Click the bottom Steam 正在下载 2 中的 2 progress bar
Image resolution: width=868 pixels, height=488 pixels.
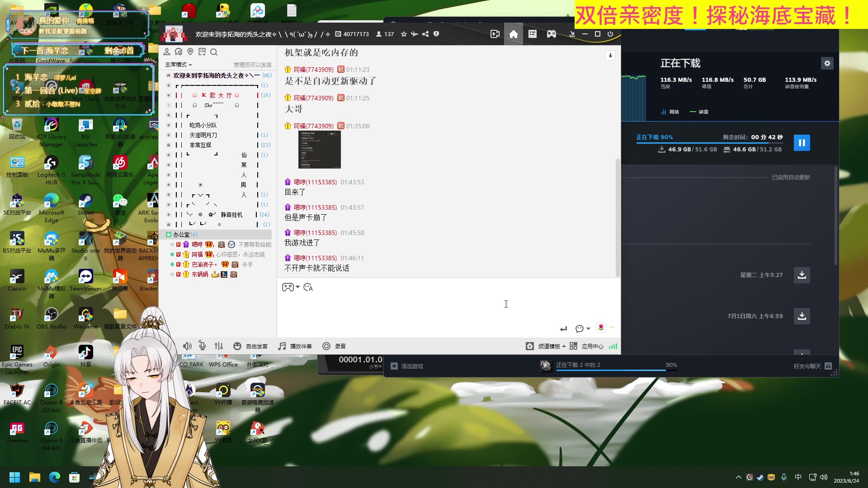[617, 371]
